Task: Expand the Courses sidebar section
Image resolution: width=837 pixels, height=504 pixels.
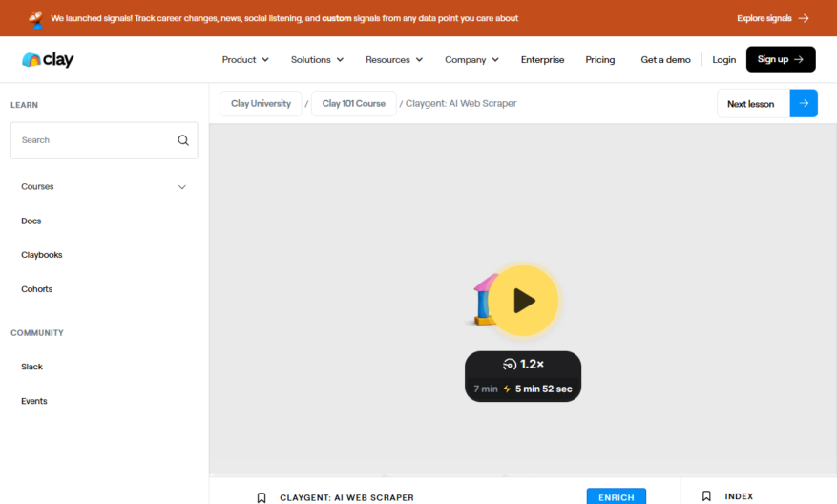Action: (104, 187)
